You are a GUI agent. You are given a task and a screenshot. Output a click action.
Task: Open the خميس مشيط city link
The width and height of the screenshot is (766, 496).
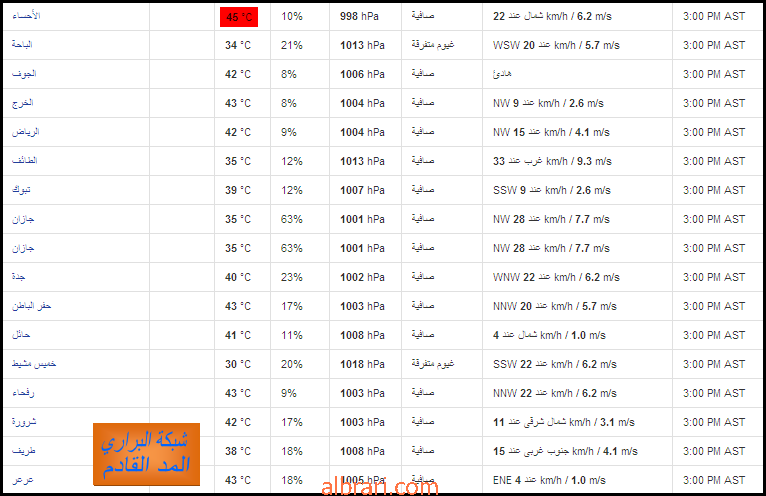click(x=34, y=364)
